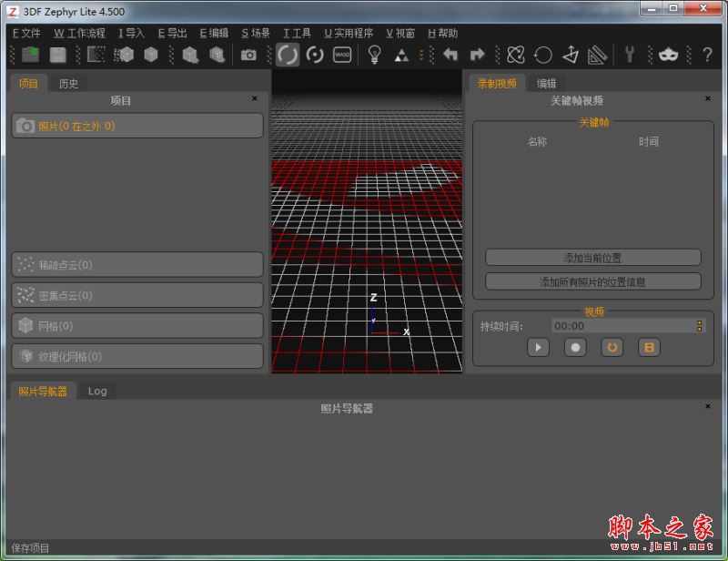
Task: Expand the 稀疏点云(0) section
Action: point(137,264)
